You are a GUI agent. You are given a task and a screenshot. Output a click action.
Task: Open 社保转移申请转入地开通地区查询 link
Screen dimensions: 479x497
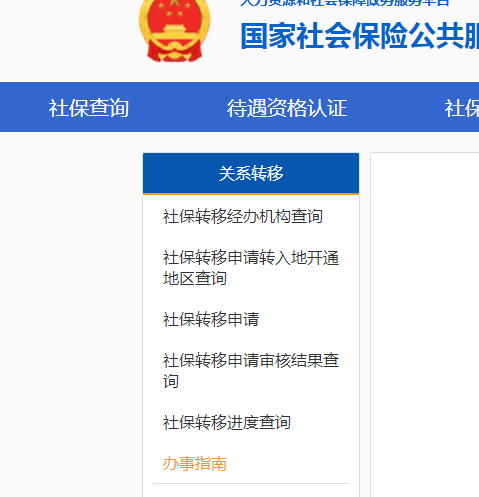pos(251,268)
